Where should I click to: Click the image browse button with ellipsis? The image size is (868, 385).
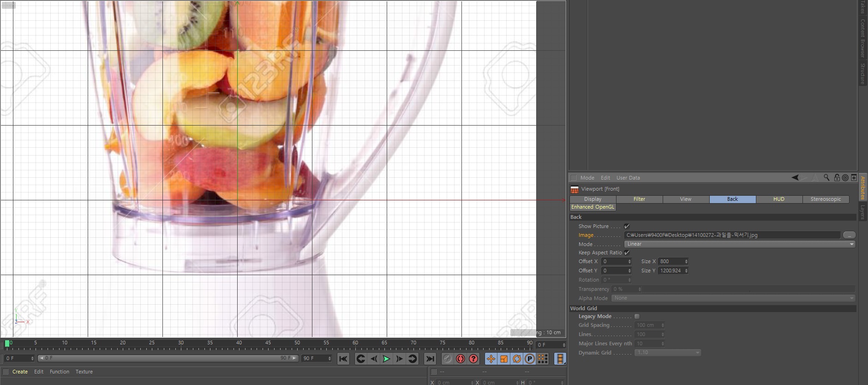[849, 235]
